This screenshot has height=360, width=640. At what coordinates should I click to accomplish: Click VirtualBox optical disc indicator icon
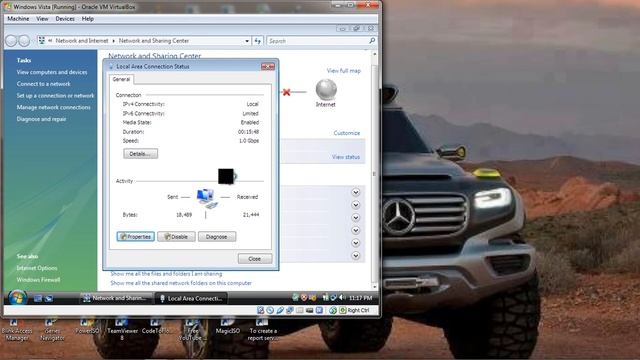[270, 310]
